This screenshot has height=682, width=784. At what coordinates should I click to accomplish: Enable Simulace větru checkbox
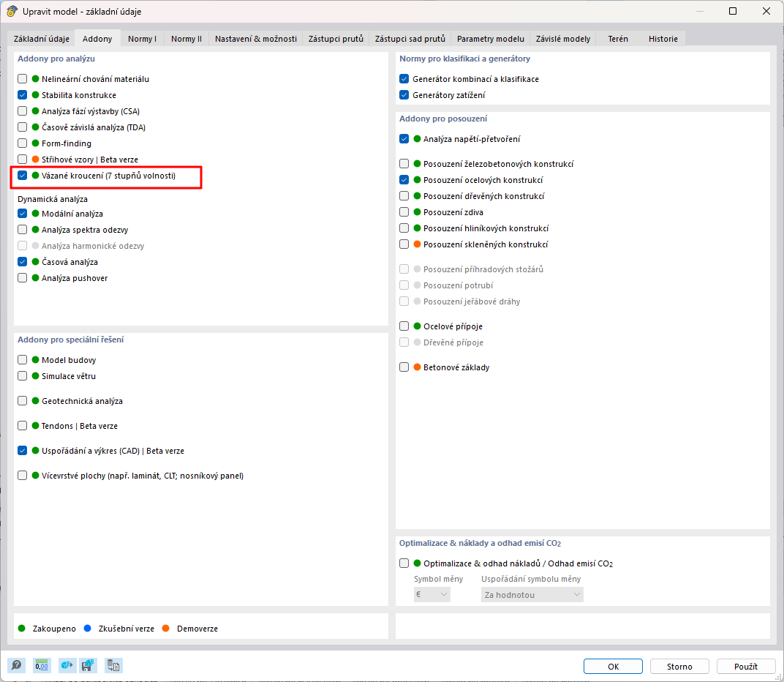click(23, 376)
